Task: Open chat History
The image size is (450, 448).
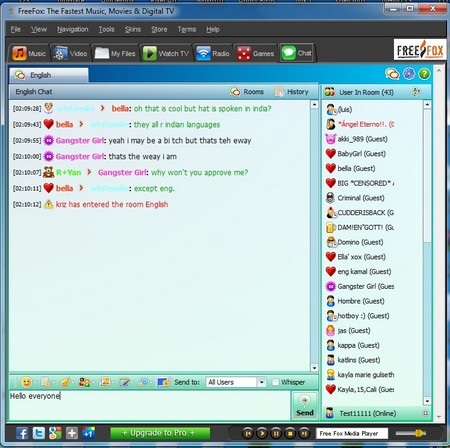Action: [x=292, y=92]
